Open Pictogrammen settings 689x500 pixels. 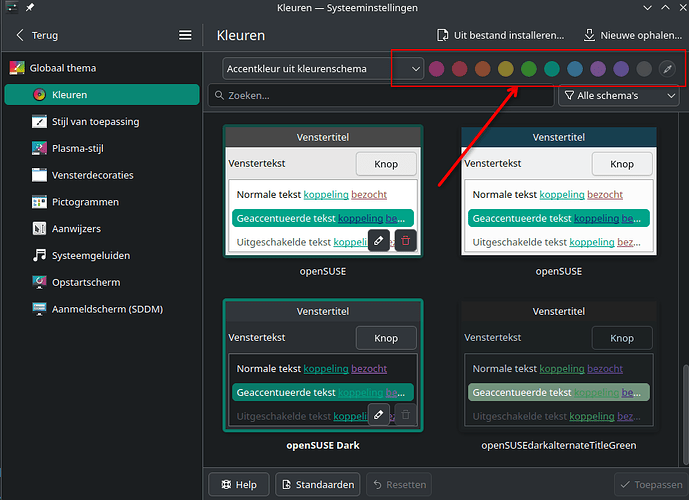(102, 202)
